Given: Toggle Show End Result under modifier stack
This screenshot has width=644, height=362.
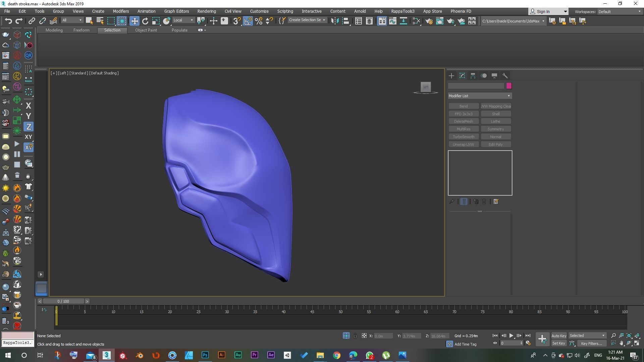Looking at the screenshot, I should 464,201.
